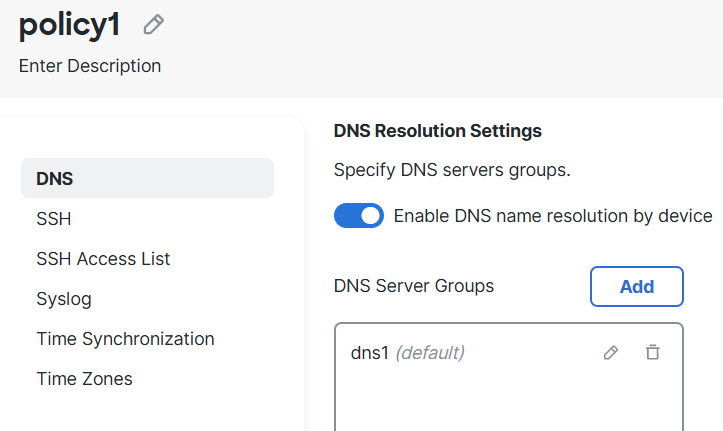Click the 'Enable DNS name resolution by device' label

pyautogui.click(x=552, y=216)
